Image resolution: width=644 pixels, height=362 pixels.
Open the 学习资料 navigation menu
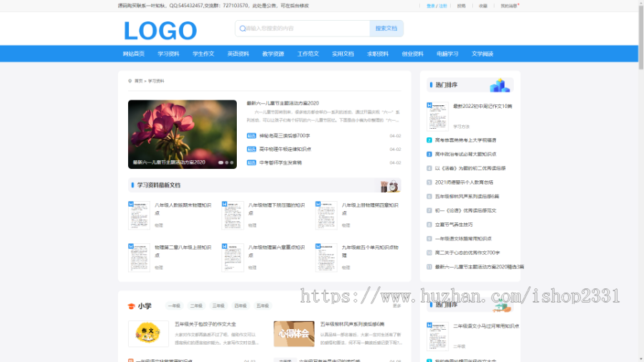point(168,54)
